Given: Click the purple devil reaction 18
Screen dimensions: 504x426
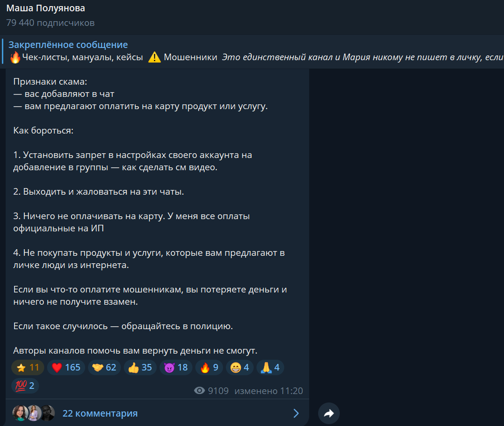Looking at the screenshot, I should (176, 367).
